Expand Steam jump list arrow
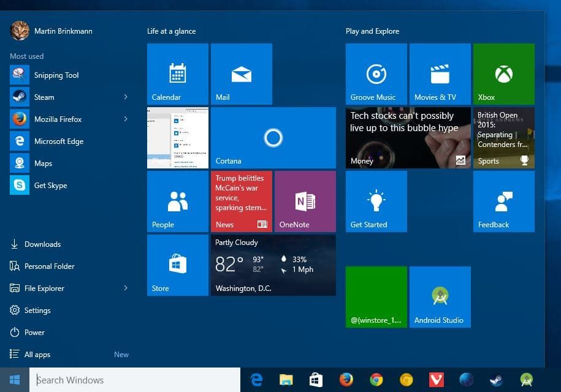 pyautogui.click(x=126, y=97)
